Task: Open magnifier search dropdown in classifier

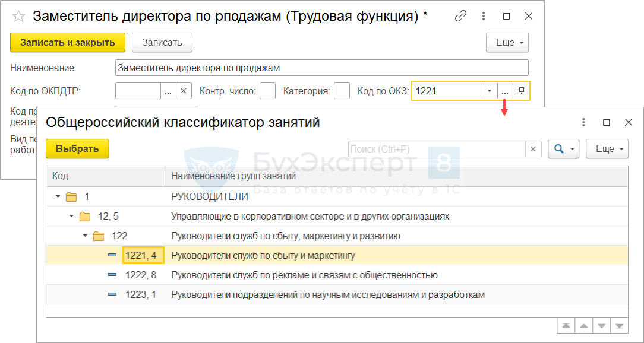Action: pos(563,149)
